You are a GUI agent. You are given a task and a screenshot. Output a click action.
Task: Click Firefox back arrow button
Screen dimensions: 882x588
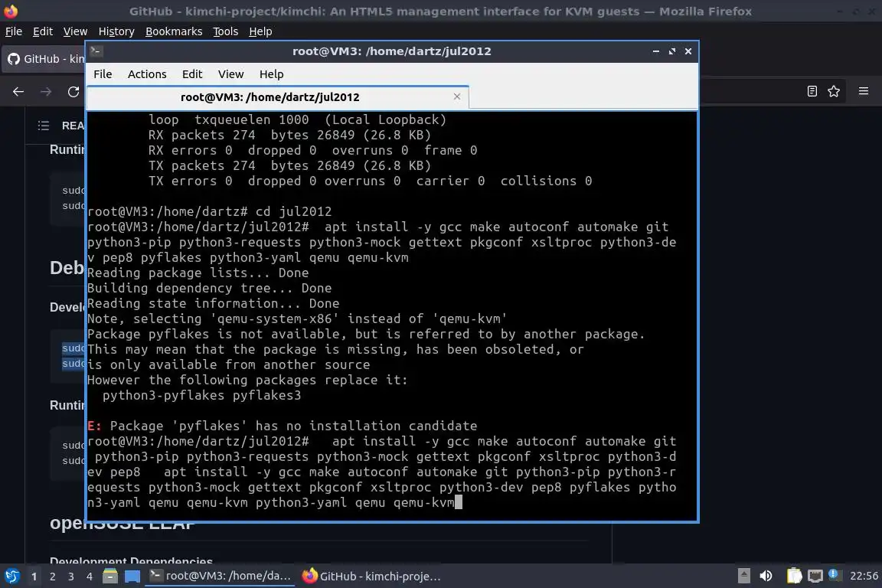[x=18, y=92]
